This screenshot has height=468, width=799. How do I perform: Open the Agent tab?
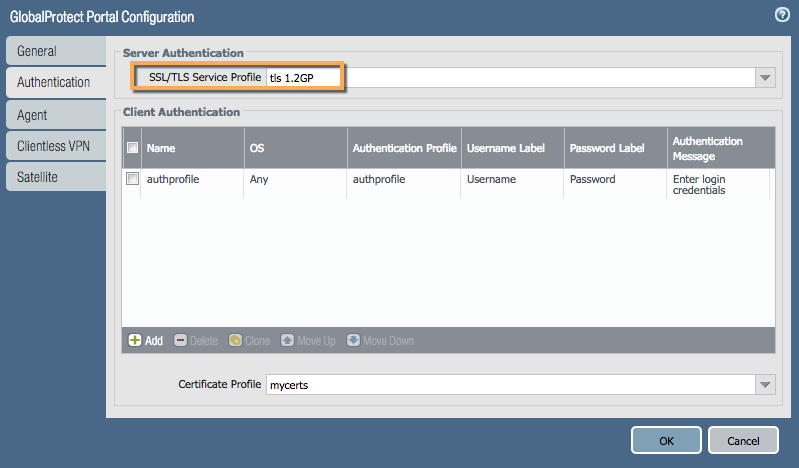tap(56, 115)
